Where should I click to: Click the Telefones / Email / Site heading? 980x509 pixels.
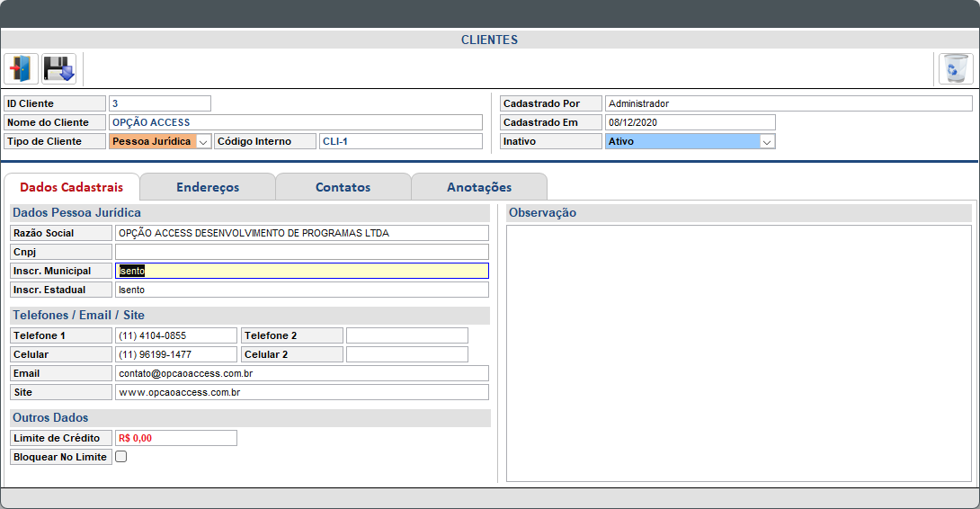pos(79,315)
